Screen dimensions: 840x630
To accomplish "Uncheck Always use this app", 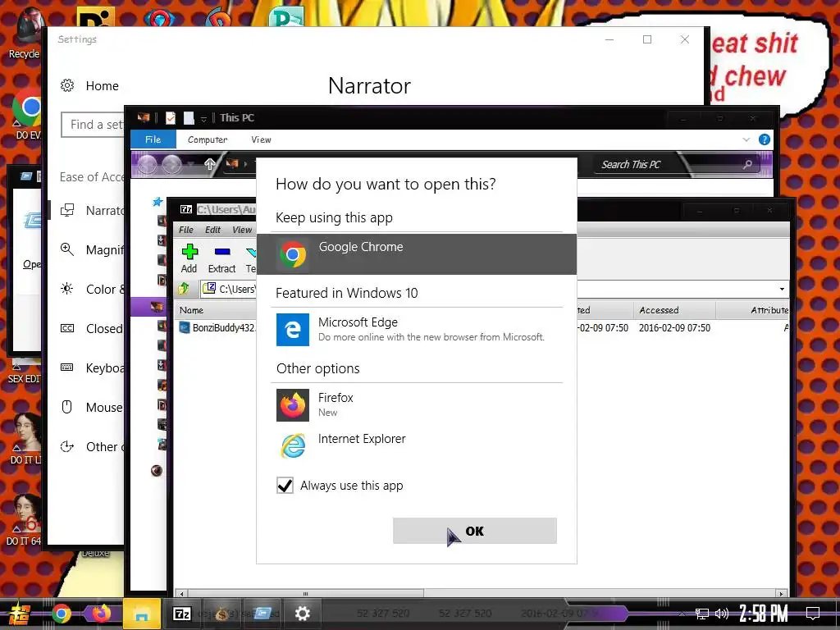I will tap(285, 486).
